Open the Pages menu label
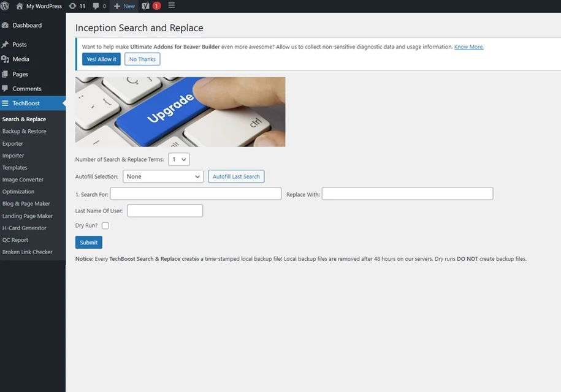Viewport: 561px width, 392px height. pyautogui.click(x=20, y=74)
